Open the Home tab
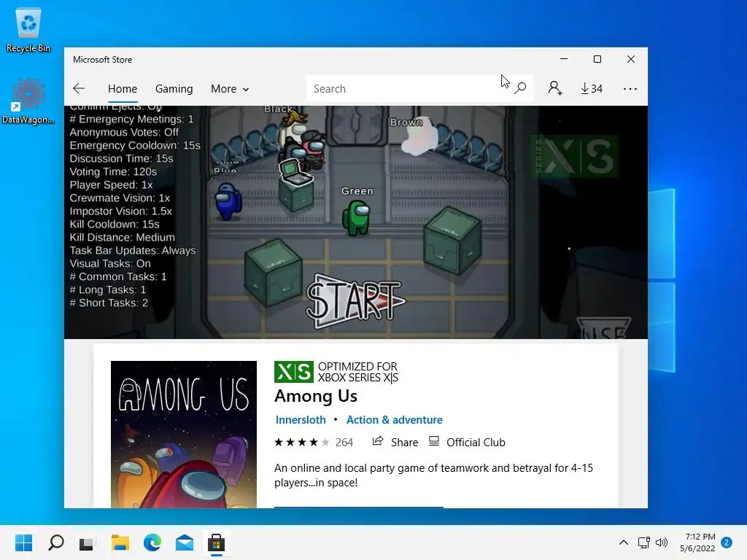Viewport: 747px width, 560px height. click(123, 88)
